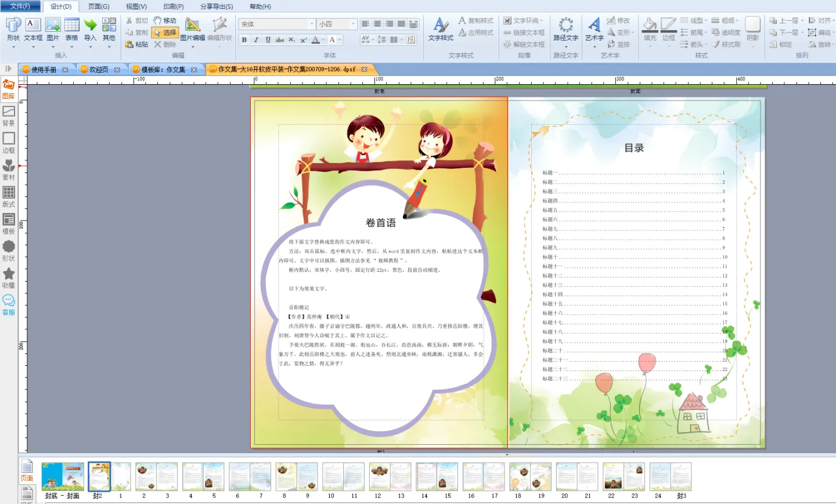Toggle italic formatting
Screen dimensions: 836x504
click(256, 39)
